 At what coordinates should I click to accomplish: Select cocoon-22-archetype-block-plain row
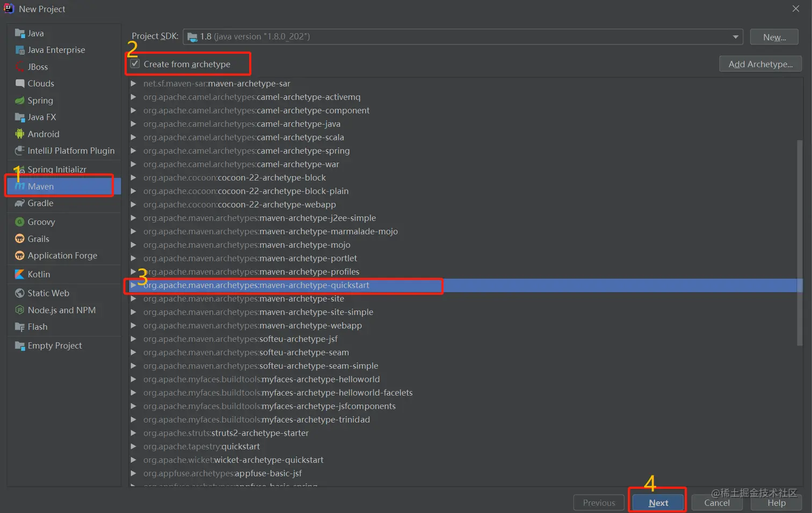465,191
